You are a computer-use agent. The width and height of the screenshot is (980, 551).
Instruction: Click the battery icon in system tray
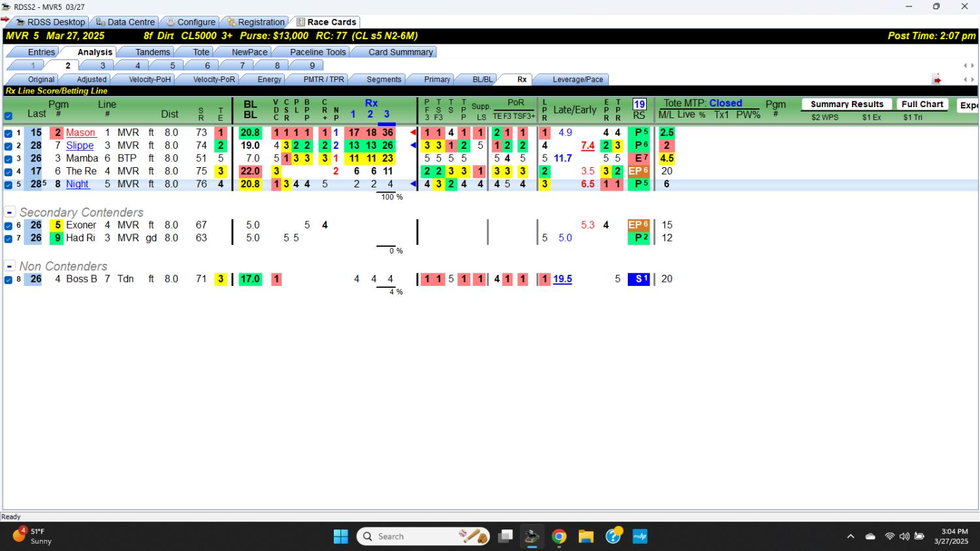[919, 537]
